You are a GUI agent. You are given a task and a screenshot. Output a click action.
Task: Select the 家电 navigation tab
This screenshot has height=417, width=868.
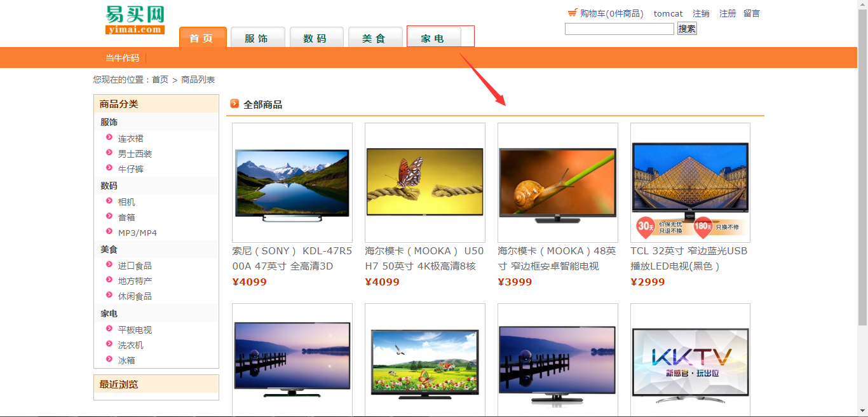434,38
